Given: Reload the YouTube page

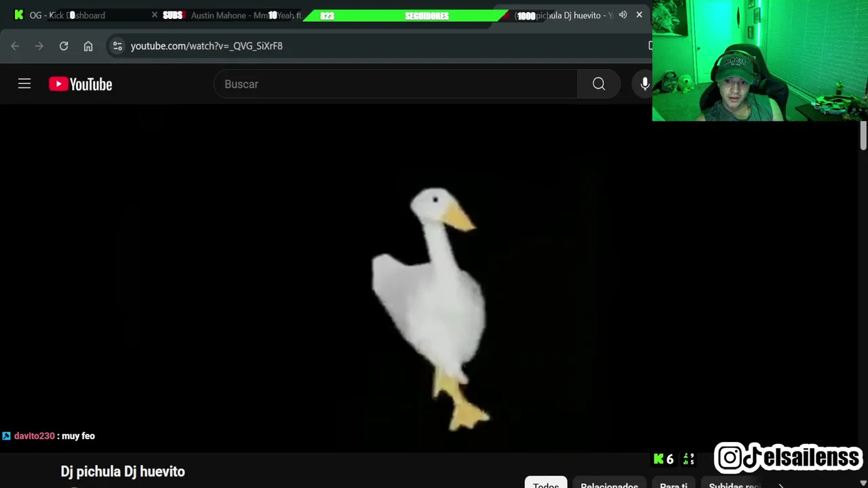Looking at the screenshot, I should (x=64, y=46).
